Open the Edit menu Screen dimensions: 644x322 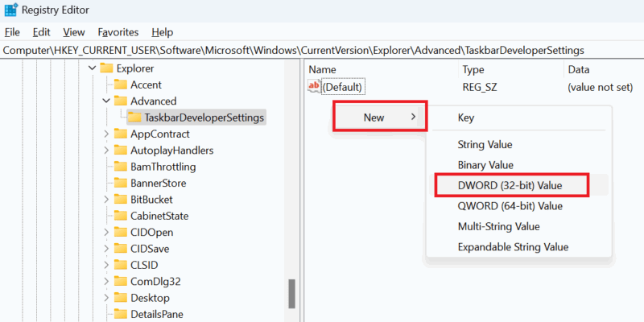(42, 32)
